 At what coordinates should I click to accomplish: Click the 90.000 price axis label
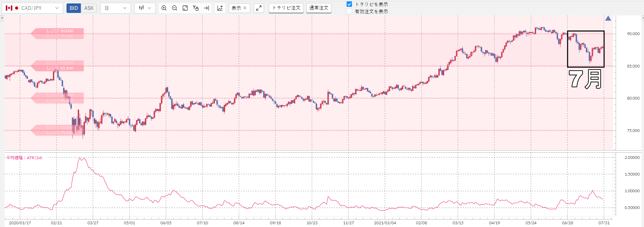[x=633, y=34]
